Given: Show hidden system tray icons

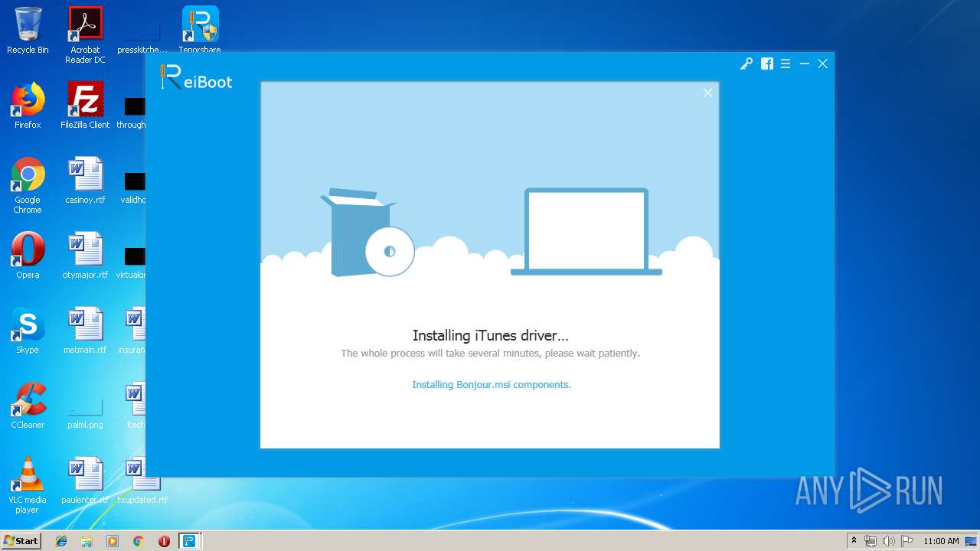Looking at the screenshot, I should click(x=854, y=541).
